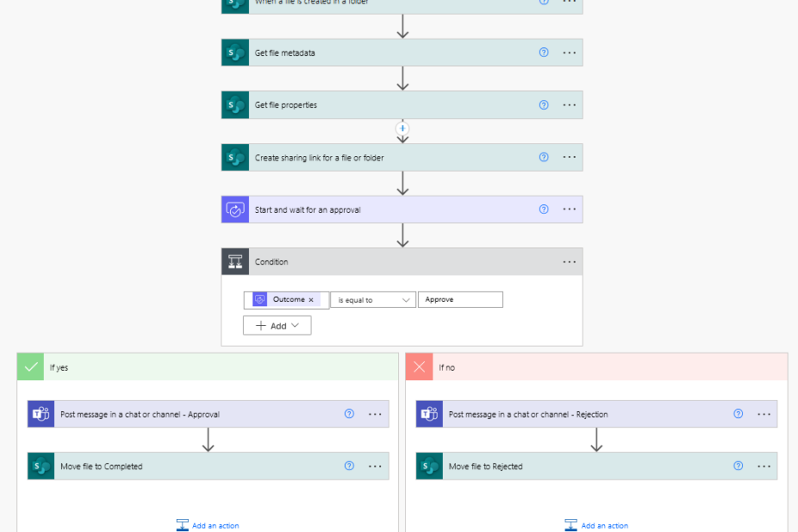This screenshot has width=798, height=532.
Task: Insert a new step below Get file properties
Action: [402, 129]
